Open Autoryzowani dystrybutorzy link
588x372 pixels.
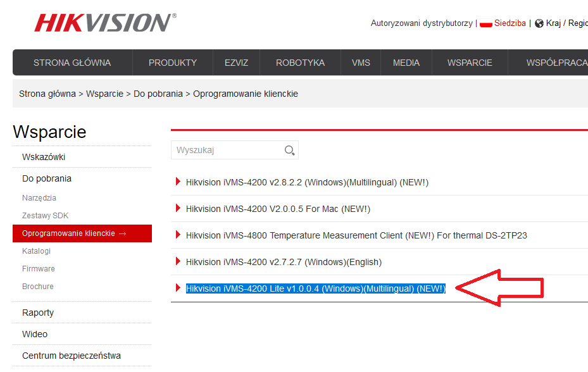tap(422, 23)
